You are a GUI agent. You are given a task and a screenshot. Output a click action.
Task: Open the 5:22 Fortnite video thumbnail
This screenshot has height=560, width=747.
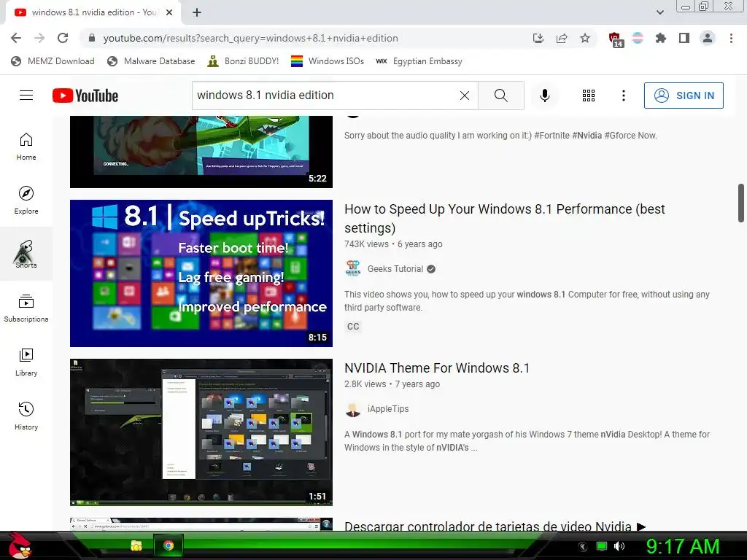(201, 152)
